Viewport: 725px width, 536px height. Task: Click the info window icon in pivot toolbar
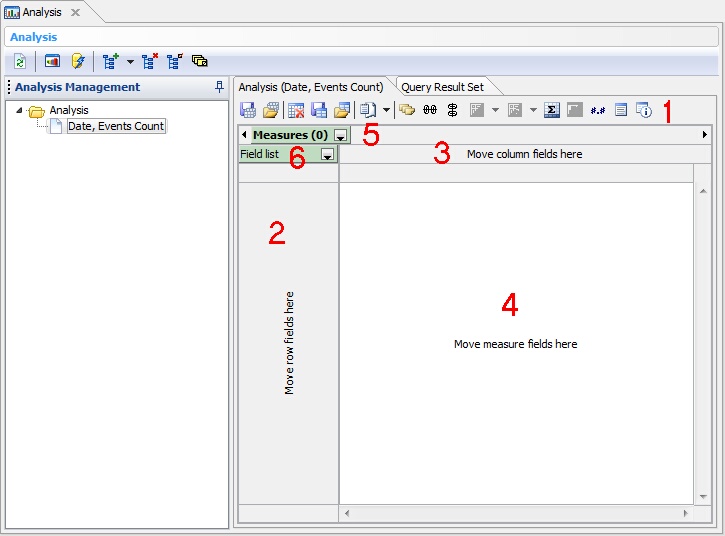coord(644,110)
